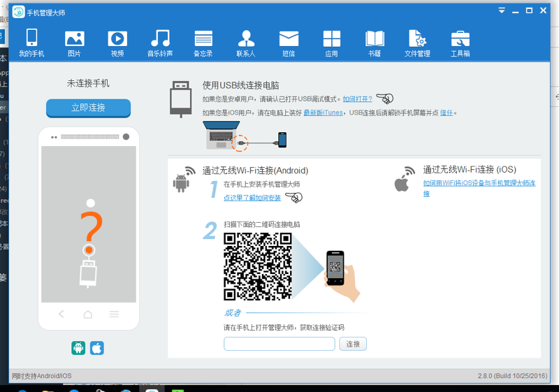Maximize the 手机管理大师 window

529,10
